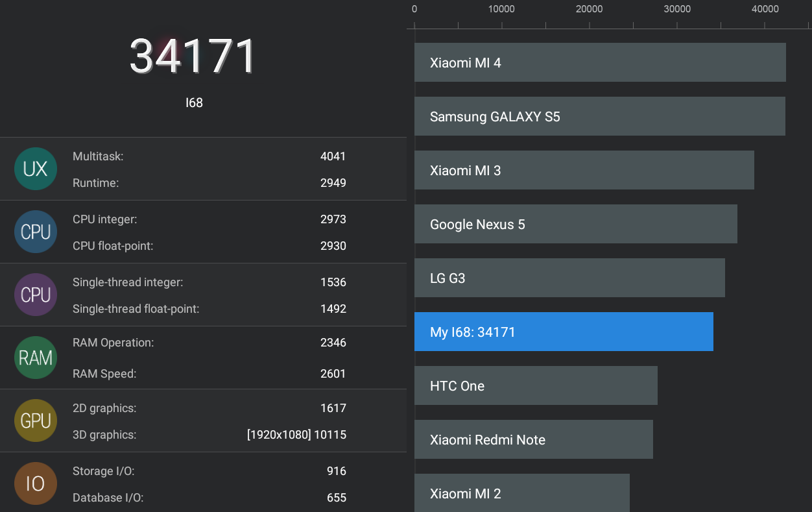Select the RAM Speed label
The image size is (812, 512).
[x=104, y=374]
